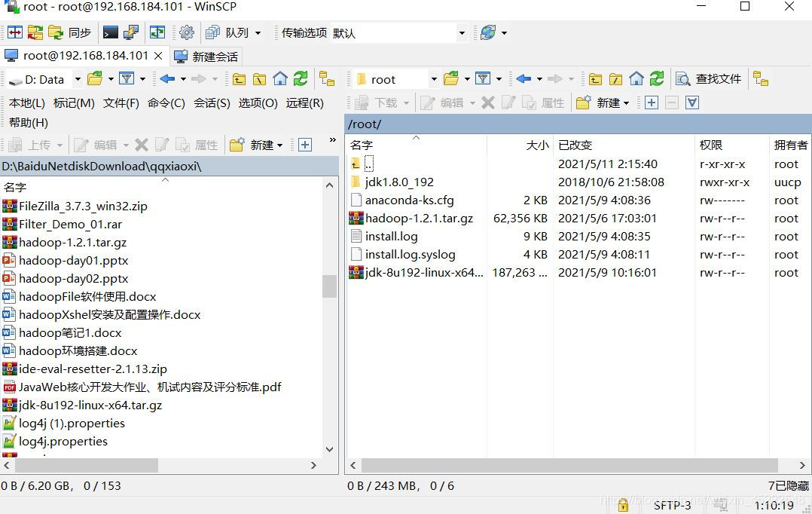Open the New Session (新建会话) tab
The image size is (812, 514).
206,57
